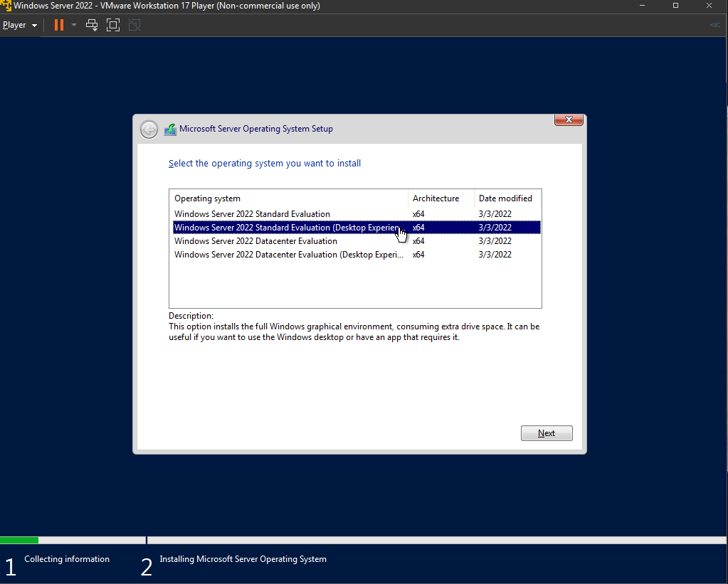This screenshot has width=728, height=584.
Task: Open the VMware Player menu
Action: [x=19, y=25]
